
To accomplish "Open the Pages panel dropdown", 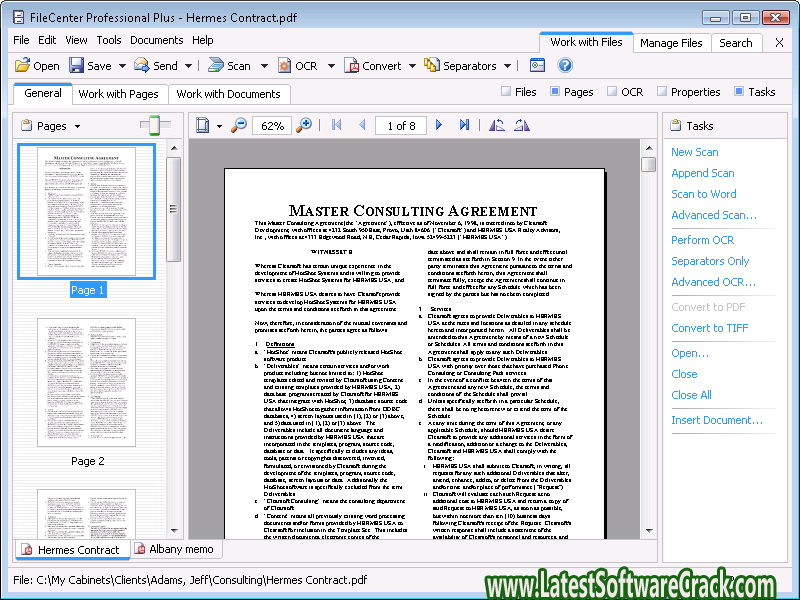I will click(77, 127).
